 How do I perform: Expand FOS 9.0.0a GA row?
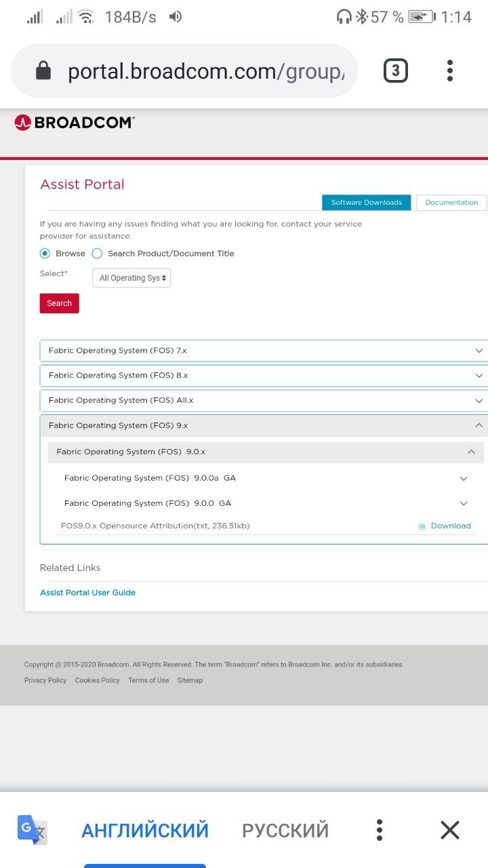[266, 478]
